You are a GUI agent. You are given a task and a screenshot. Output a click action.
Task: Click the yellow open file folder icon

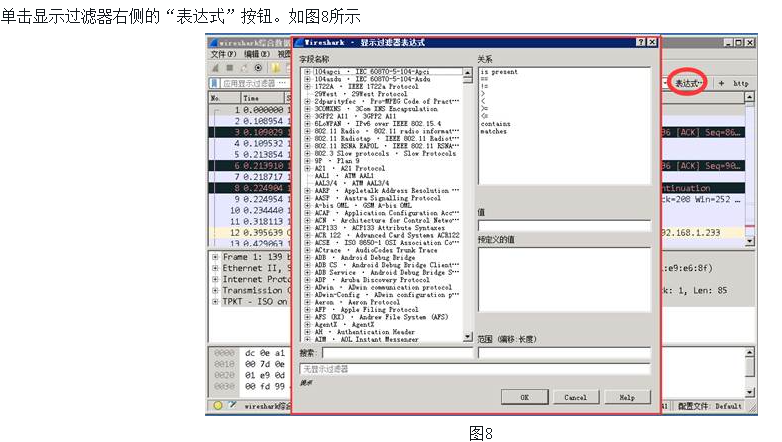coord(275,68)
